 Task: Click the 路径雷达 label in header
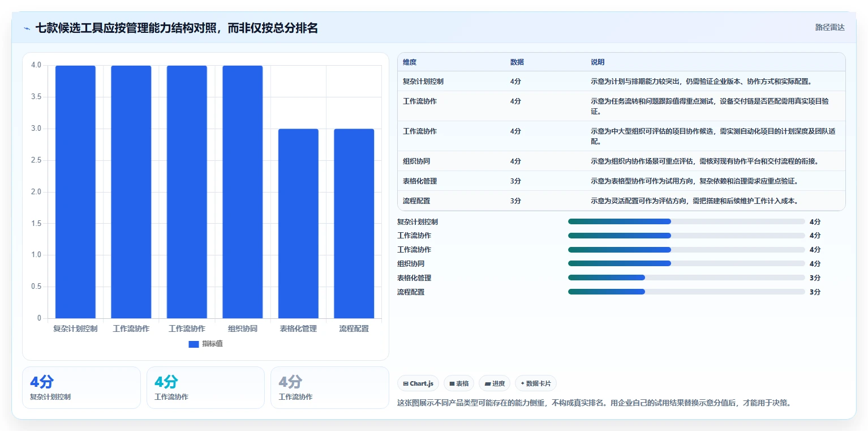click(x=830, y=27)
